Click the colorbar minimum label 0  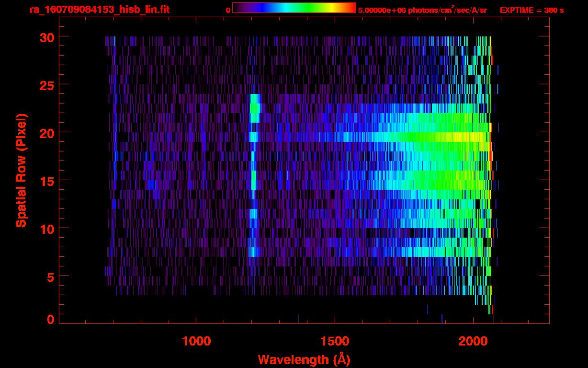228,10
